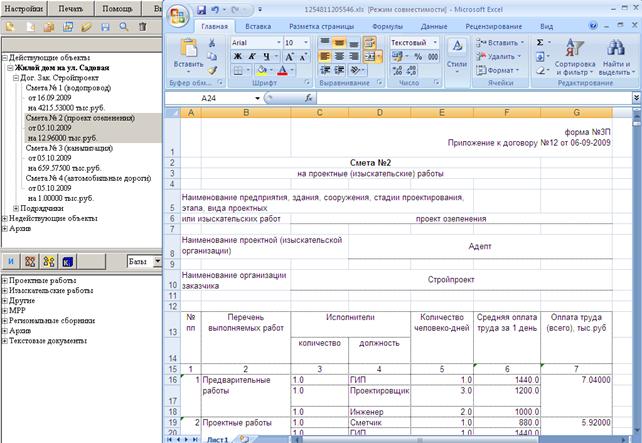
Task: Click the Excel Office button
Action: pyautogui.click(x=178, y=16)
